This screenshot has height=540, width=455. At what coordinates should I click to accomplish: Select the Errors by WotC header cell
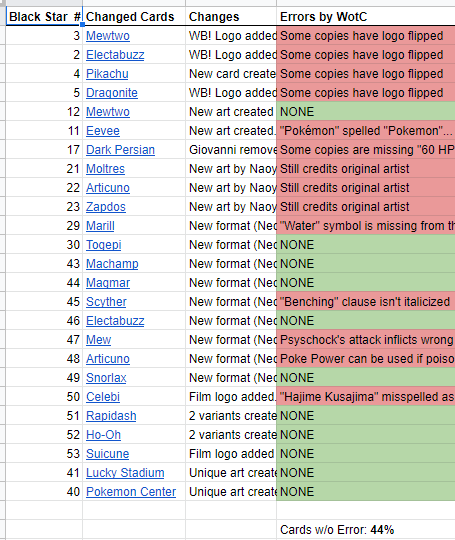[x=365, y=17]
